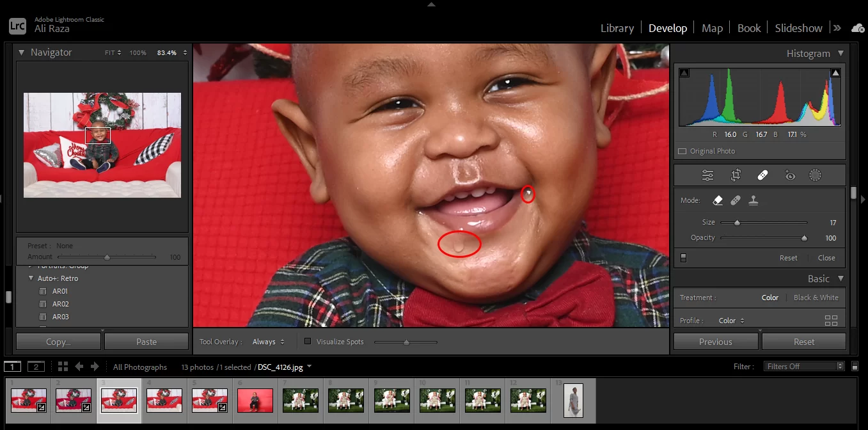Image resolution: width=868 pixels, height=430 pixels.
Task: Enable the Original Photo checkbox
Action: pyautogui.click(x=682, y=152)
